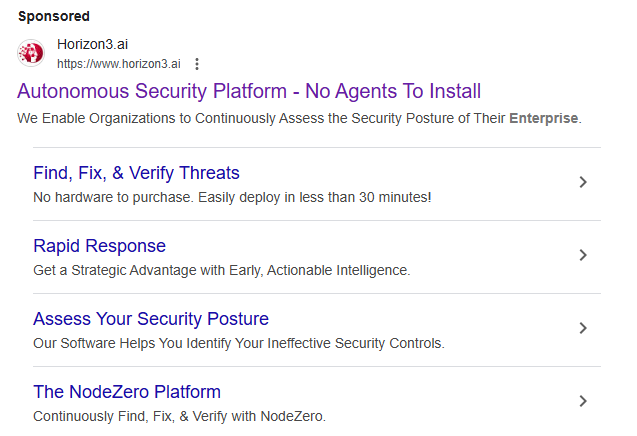Open the Autonomous Security Platform headline link
Image resolution: width=637 pixels, height=436 pixels.
[x=249, y=92]
